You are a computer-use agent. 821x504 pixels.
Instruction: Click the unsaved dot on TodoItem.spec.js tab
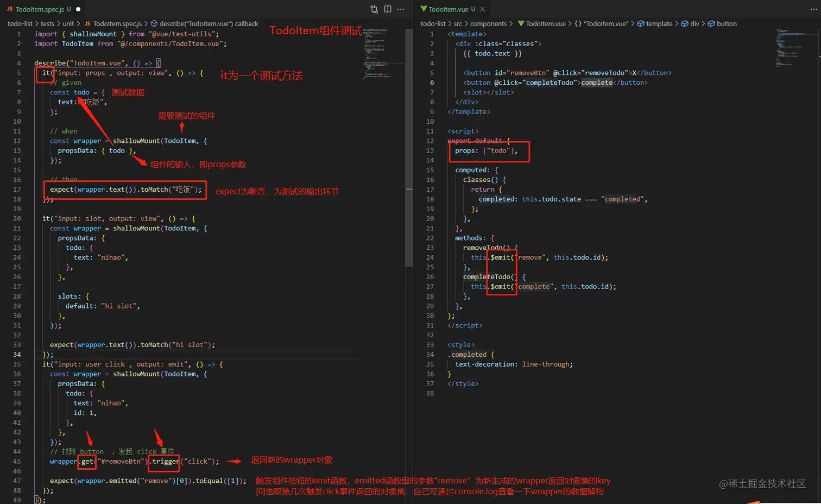click(x=78, y=9)
